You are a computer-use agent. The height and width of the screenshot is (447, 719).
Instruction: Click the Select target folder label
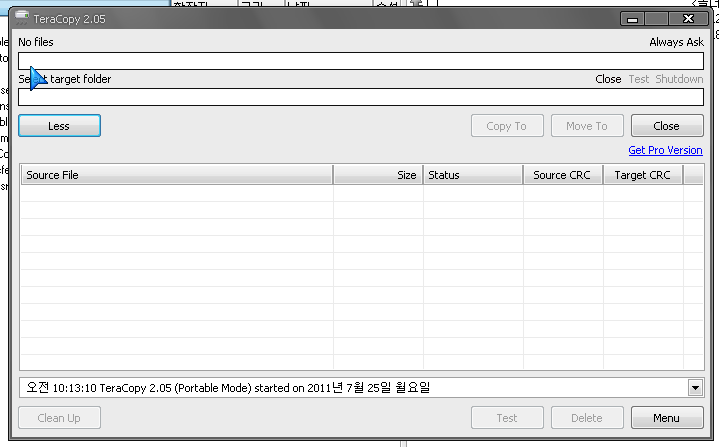click(65, 79)
